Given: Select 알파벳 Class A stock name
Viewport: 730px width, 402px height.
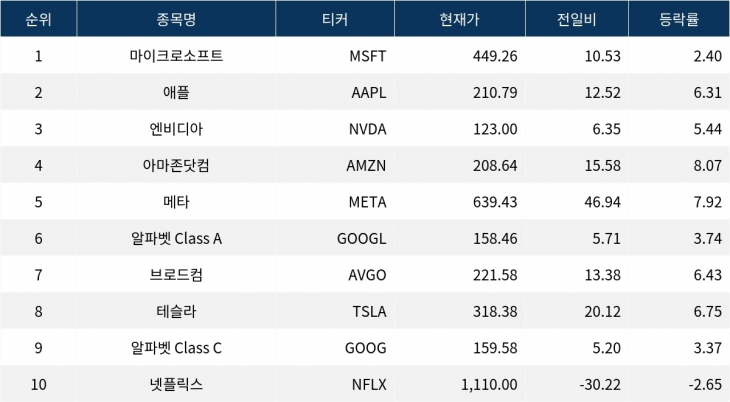Looking at the screenshot, I should [177, 238].
